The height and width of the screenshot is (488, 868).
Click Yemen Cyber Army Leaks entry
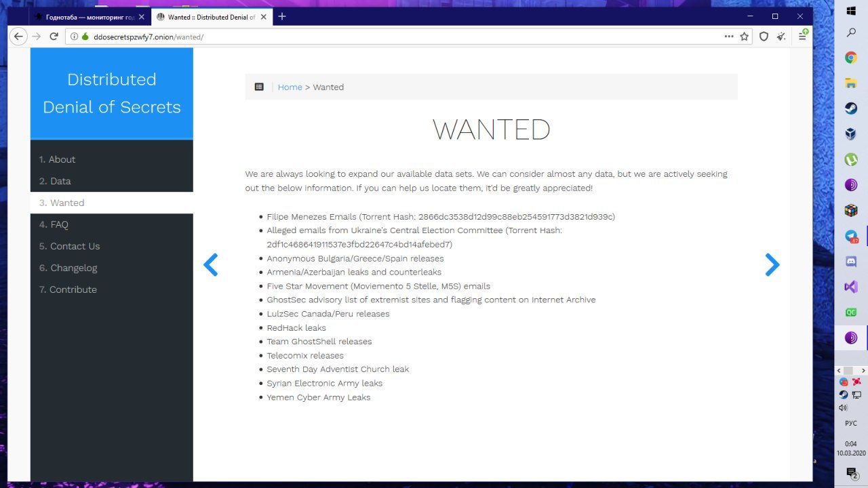(319, 397)
